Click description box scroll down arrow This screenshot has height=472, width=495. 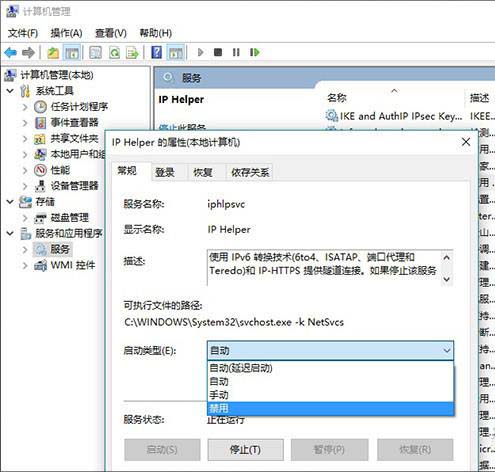[x=447, y=279]
